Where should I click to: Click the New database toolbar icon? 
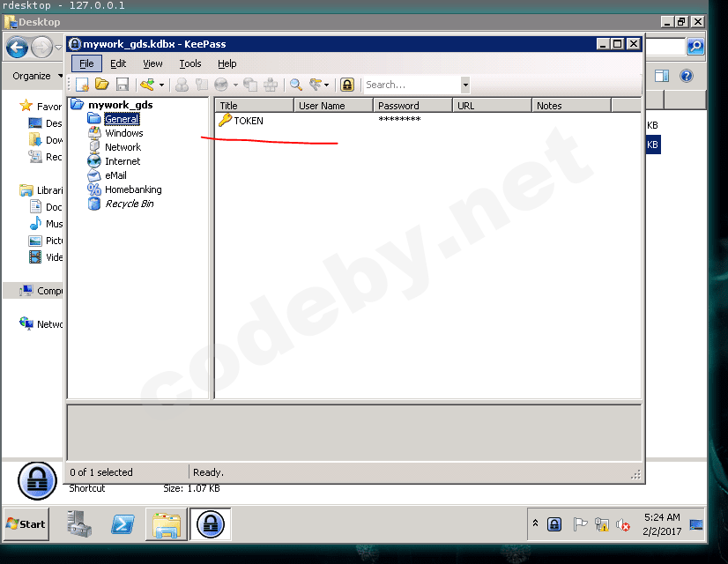[x=82, y=85]
